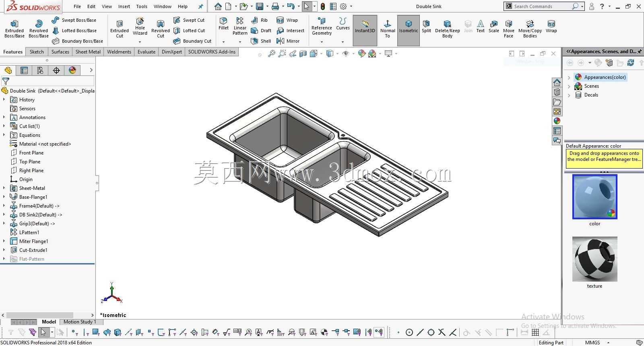Select the Split tool
This screenshot has width=644, height=346.
(426, 27)
